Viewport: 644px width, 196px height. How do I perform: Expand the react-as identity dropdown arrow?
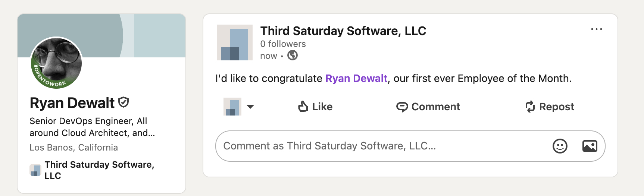[x=250, y=107]
